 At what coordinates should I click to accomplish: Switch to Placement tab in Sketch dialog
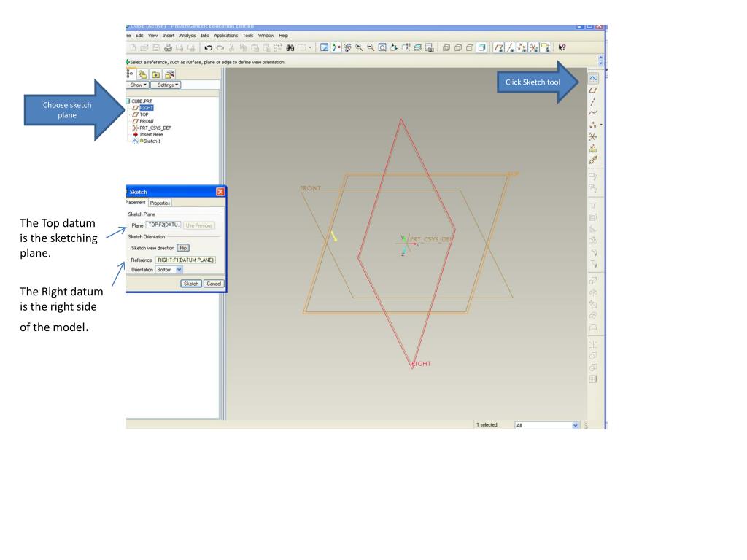pyautogui.click(x=136, y=203)
